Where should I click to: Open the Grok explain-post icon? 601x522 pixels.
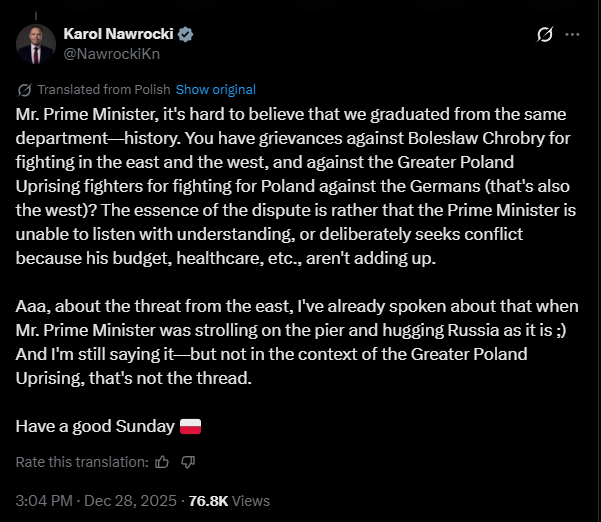tap(545, 35)
